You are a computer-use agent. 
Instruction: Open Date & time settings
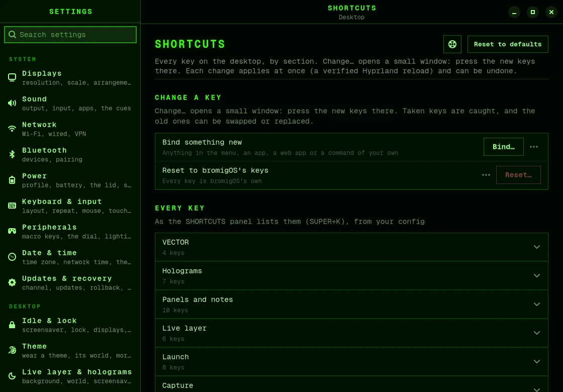coord(70,257)
